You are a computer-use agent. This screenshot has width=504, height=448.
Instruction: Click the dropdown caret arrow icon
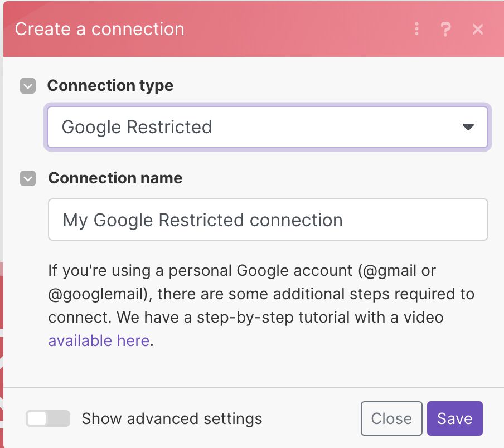468,127
